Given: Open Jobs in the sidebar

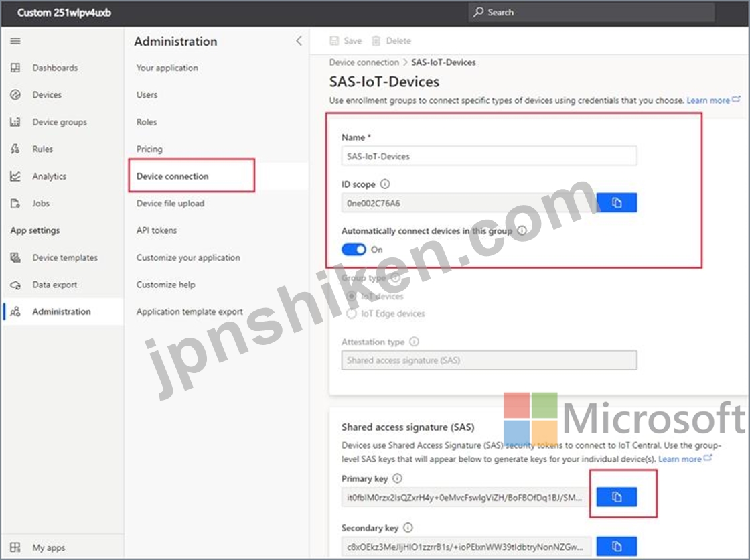Looking at the screenshot, I should click(41, 204).
